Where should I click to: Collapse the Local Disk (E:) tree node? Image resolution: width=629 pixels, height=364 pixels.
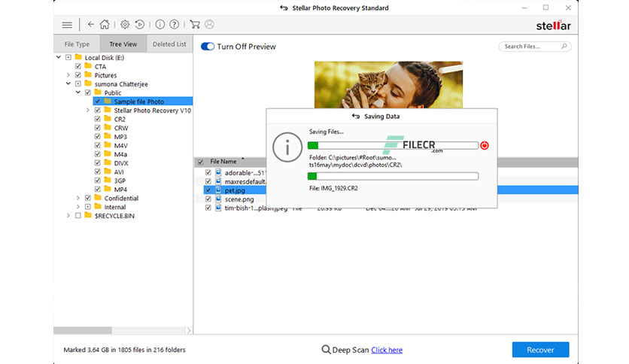point(59,57)
